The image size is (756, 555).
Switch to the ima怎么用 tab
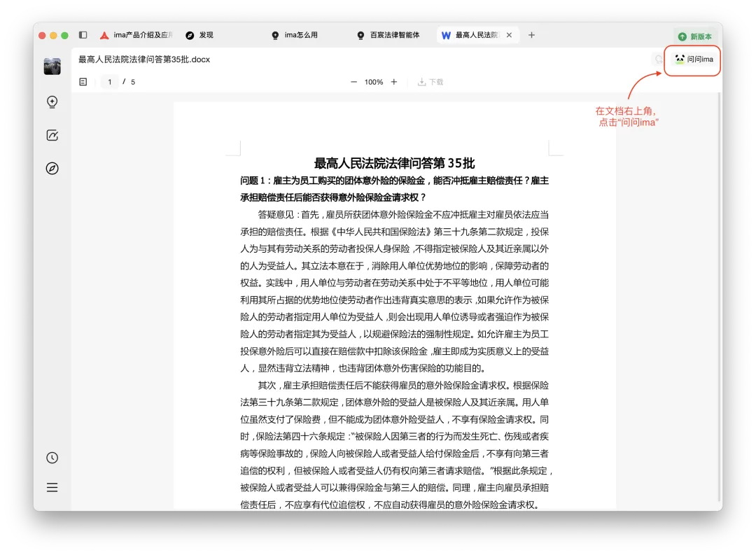(x=295, y=35)
